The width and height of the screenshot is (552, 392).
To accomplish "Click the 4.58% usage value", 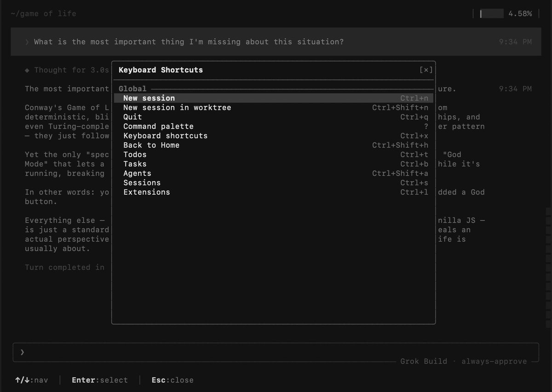I will [x=520, y=14].
